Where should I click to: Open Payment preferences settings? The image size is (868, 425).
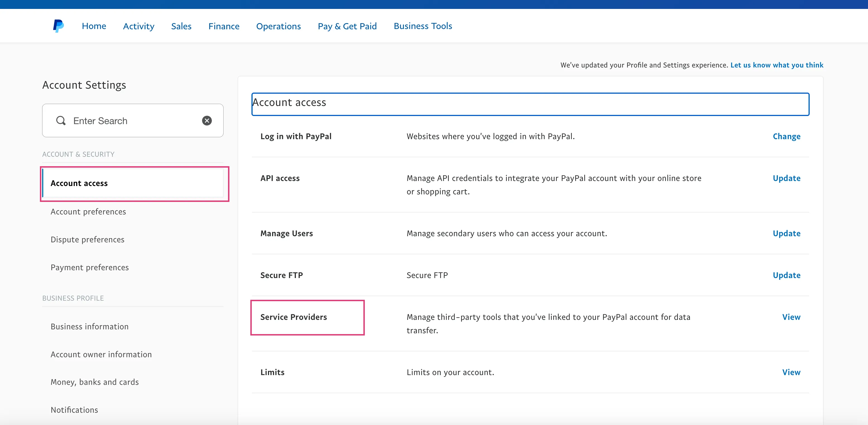[x=90, y=267]
